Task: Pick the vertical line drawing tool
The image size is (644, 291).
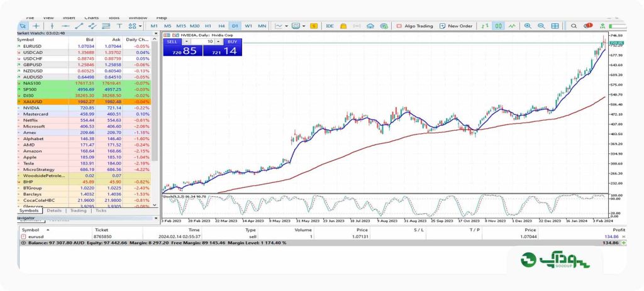Action: coord(52,26)
